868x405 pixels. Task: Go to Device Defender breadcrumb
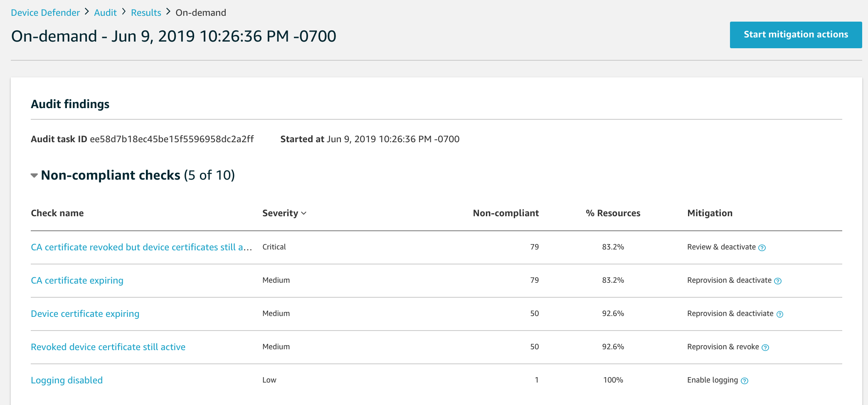tap(45, 12)
